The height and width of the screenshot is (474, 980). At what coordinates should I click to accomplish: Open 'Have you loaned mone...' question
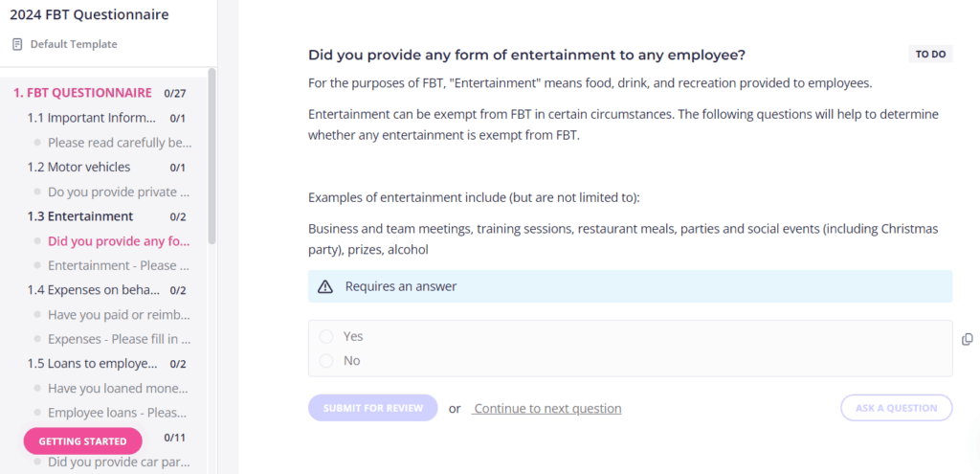(x=118, y=389)
